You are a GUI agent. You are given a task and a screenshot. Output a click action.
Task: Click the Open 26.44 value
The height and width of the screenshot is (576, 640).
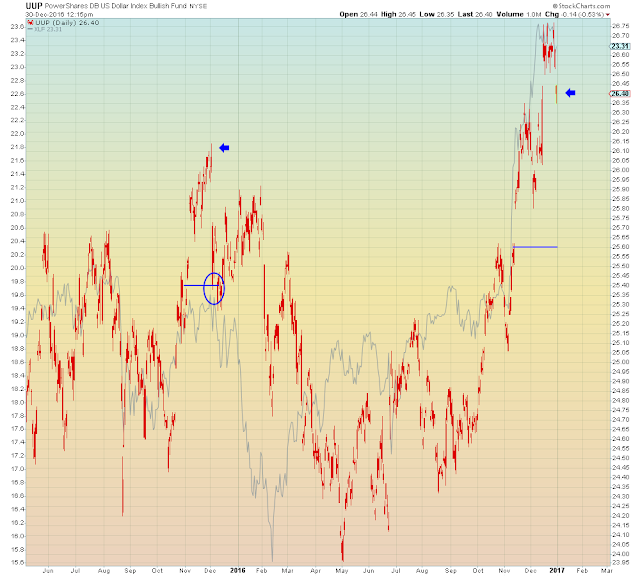(x=358, y=14)
